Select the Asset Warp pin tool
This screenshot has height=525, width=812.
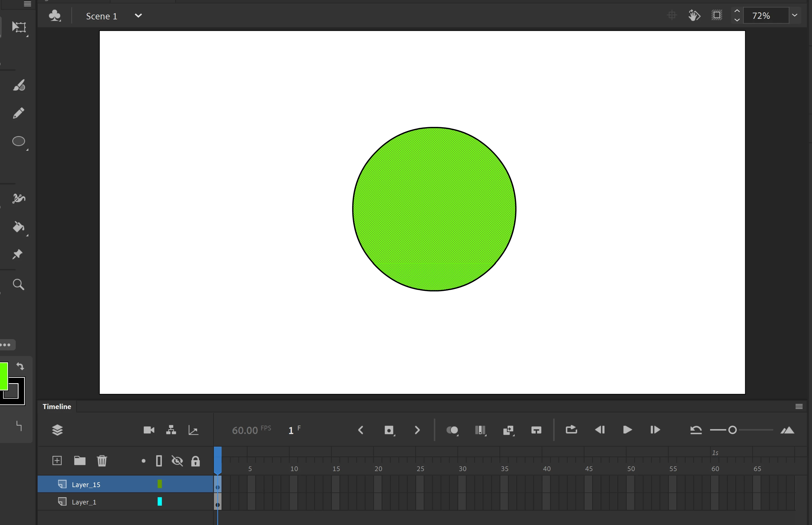pyautogui.click(x=17, y=254)
